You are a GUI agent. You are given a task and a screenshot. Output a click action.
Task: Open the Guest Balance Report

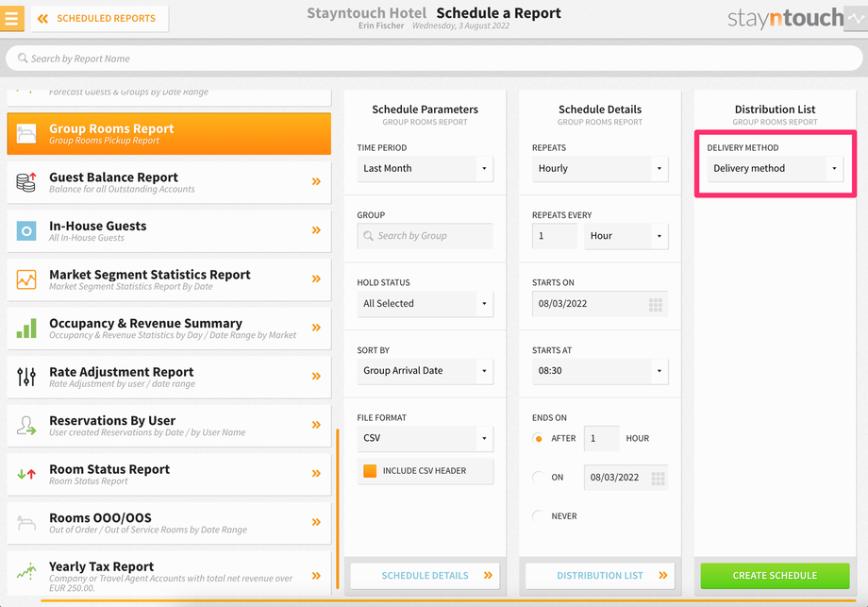(x=169, y=182)
